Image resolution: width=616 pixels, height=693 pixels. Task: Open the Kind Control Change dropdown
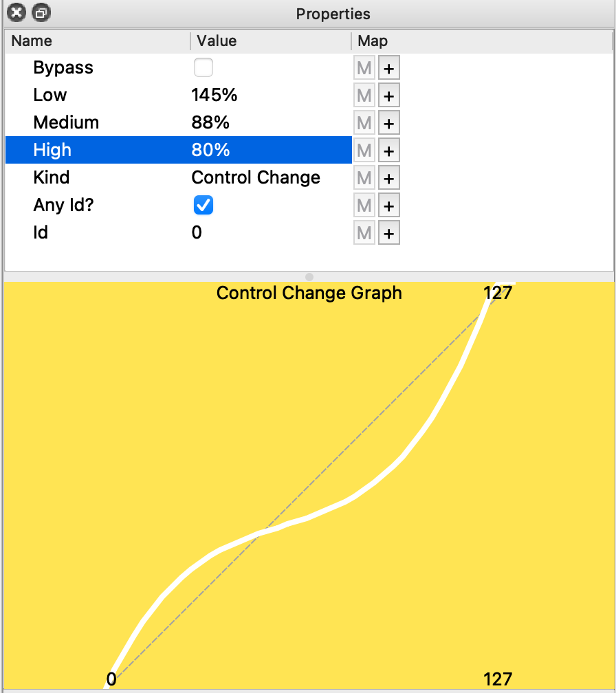[x=256, y=178]
